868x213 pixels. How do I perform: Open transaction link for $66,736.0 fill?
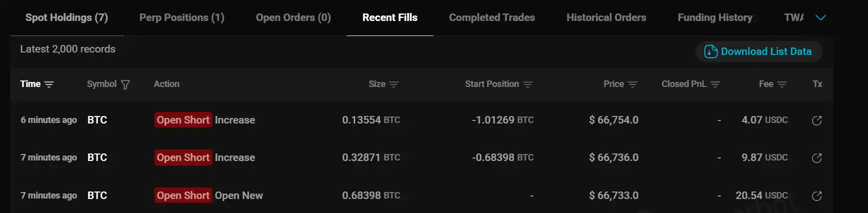click(817, 158)
